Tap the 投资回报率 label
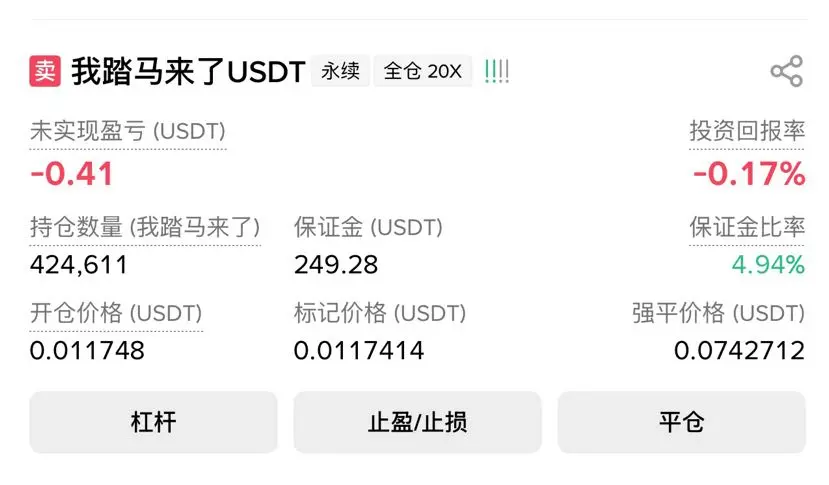The width and height of the screenshot is (829, 485). [747, 131]
